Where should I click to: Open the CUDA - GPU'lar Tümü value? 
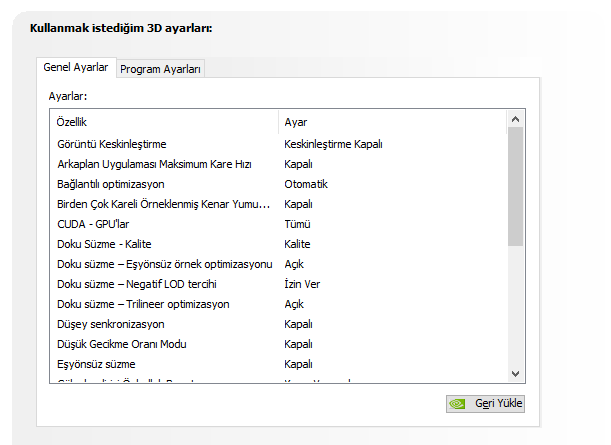click(x=297, y=224)
